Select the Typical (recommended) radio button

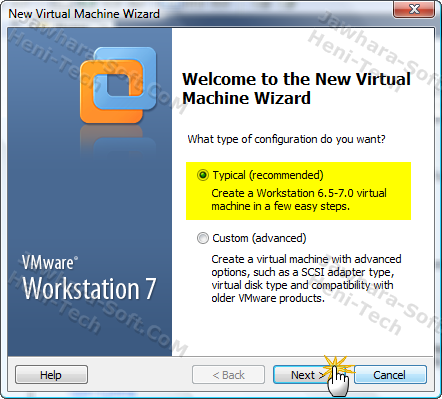tap(203, 175)
